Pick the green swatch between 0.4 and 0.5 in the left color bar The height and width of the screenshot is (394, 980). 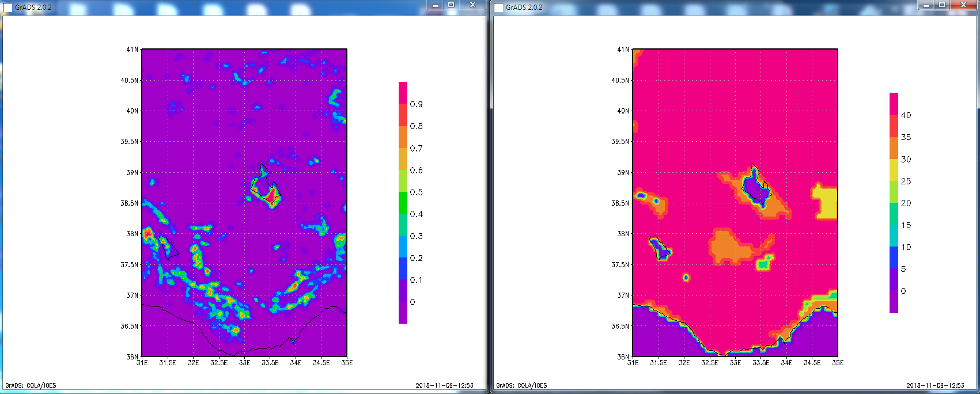pyautogui.click(x=403, y=203)
